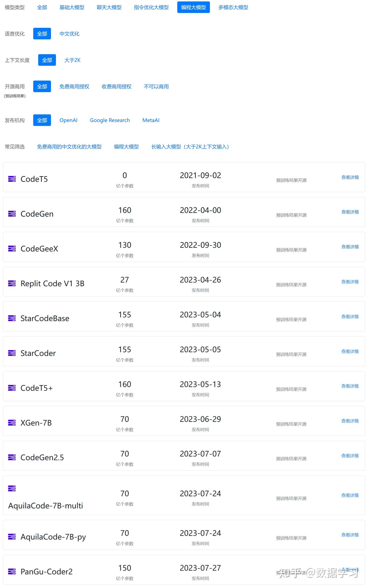
Task: Apply 免费商用的中文优化的大模型 common filter
Action: coord(69,147)
